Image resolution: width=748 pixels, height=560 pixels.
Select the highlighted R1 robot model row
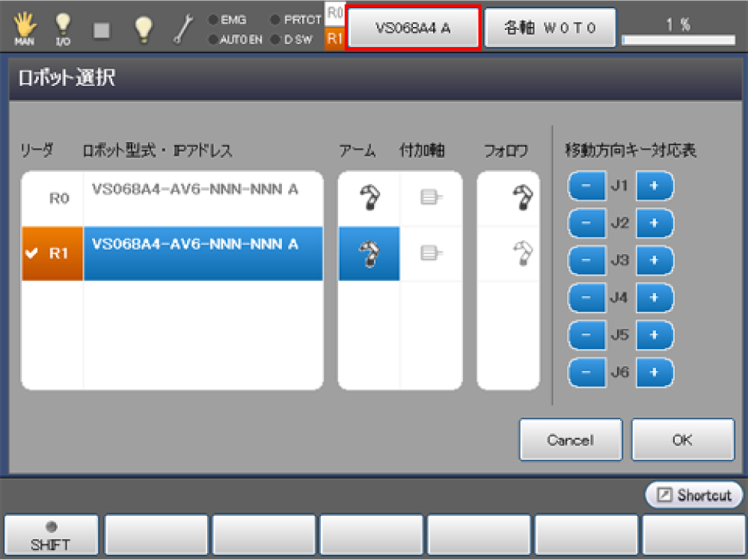(x=203, y=254)
